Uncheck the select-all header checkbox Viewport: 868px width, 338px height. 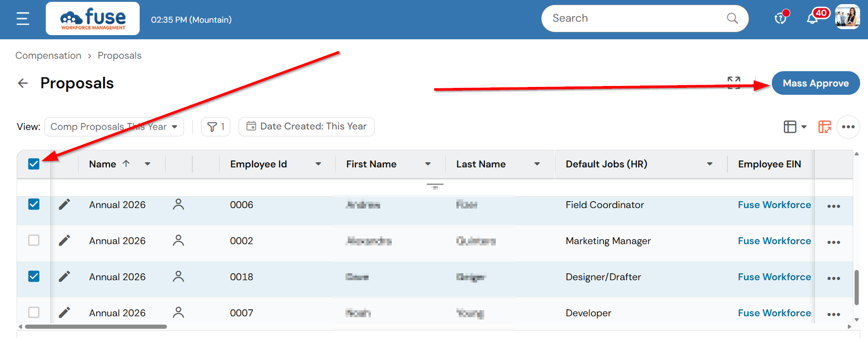click(x=34, y=164)
